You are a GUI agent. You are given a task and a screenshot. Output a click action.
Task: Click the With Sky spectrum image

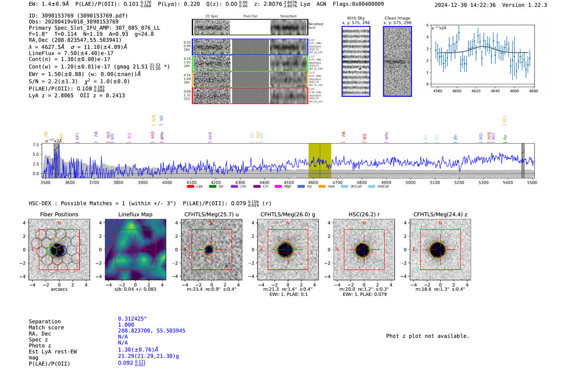pos(356,62)
